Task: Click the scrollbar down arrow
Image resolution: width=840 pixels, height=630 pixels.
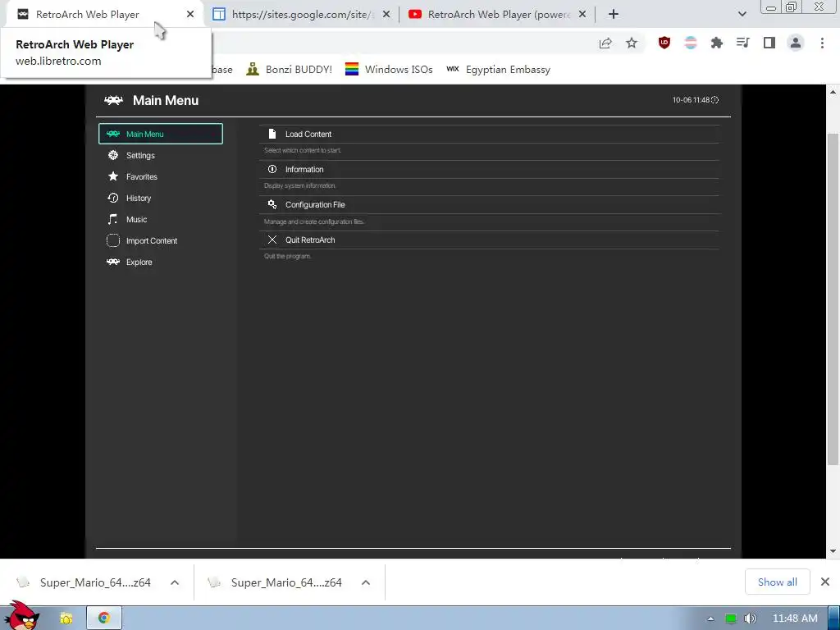Action: tap(833, 551)
